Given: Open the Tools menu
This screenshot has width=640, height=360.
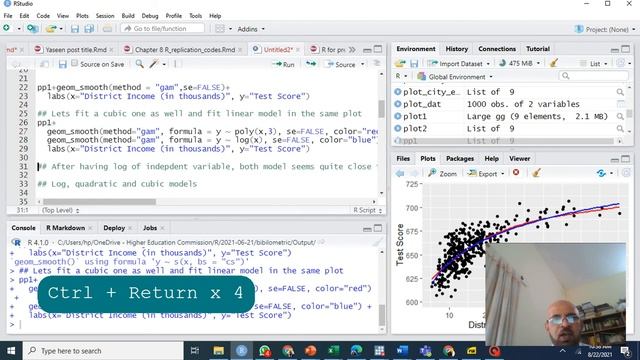Looking at the screenshot, I should [x=196, y=16].
